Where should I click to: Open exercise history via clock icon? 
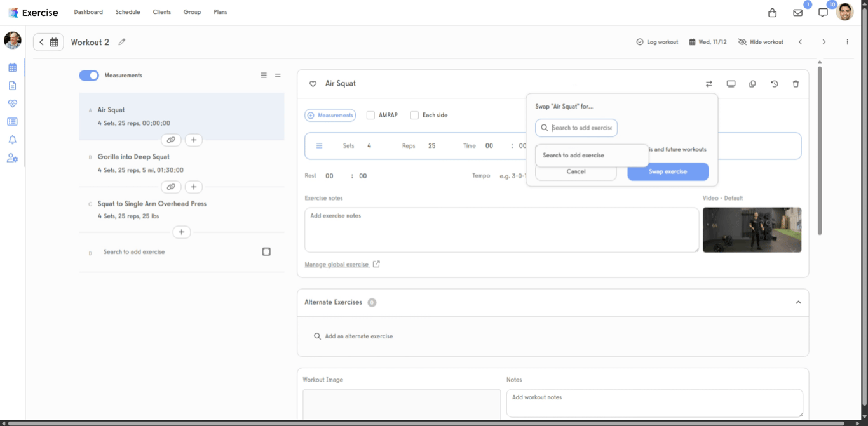point(774,83)
